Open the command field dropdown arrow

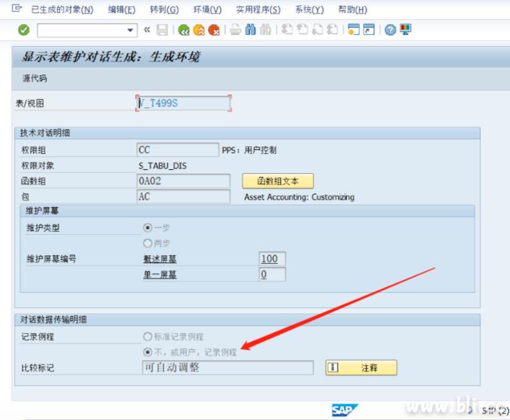click(130, 30)
